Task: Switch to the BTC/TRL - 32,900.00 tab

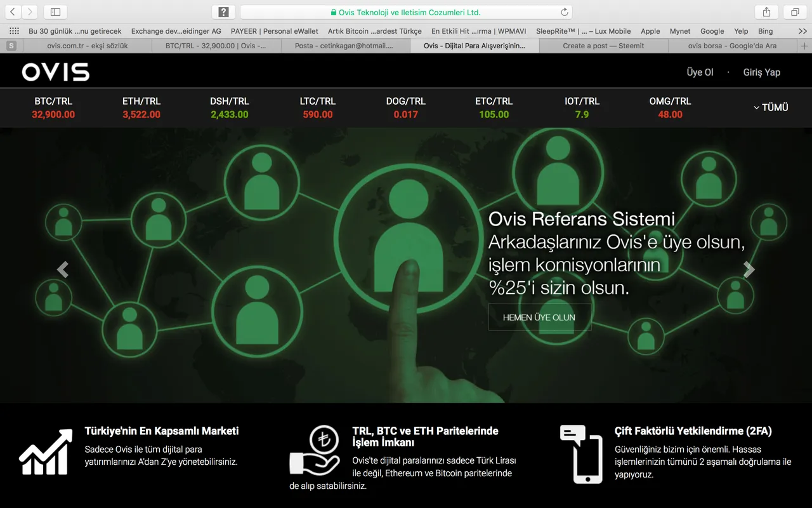Action: tap(216, 46)
